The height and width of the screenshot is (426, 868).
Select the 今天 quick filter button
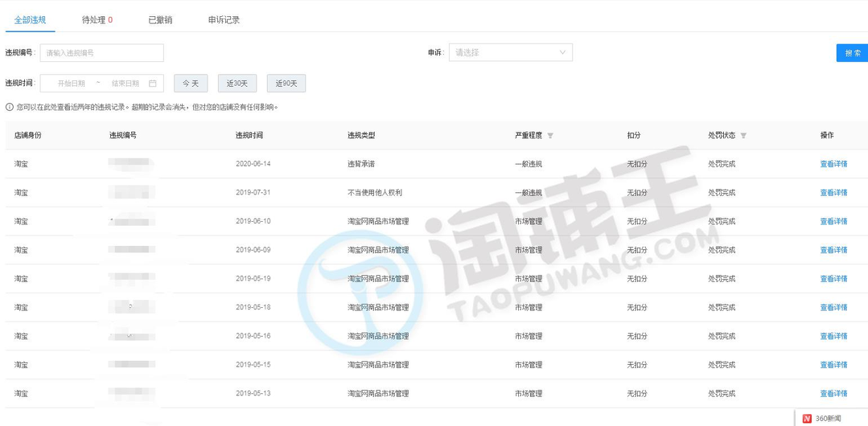(191, 84)
